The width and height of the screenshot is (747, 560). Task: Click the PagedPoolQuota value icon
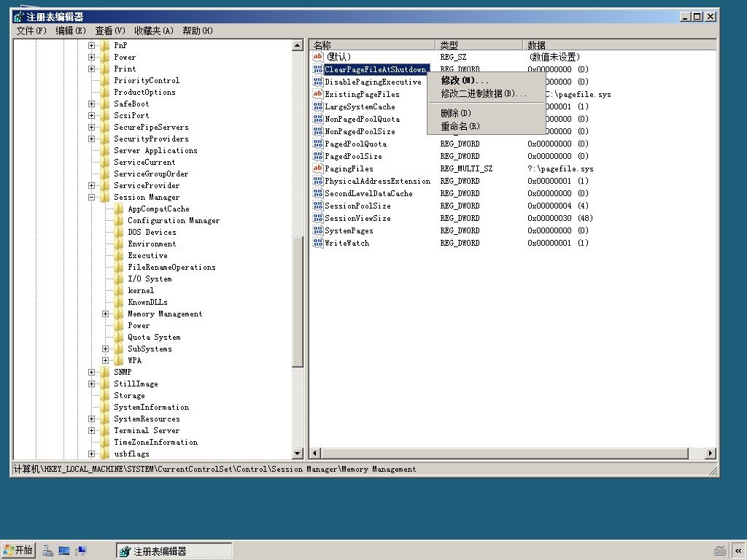coord(318,144)
